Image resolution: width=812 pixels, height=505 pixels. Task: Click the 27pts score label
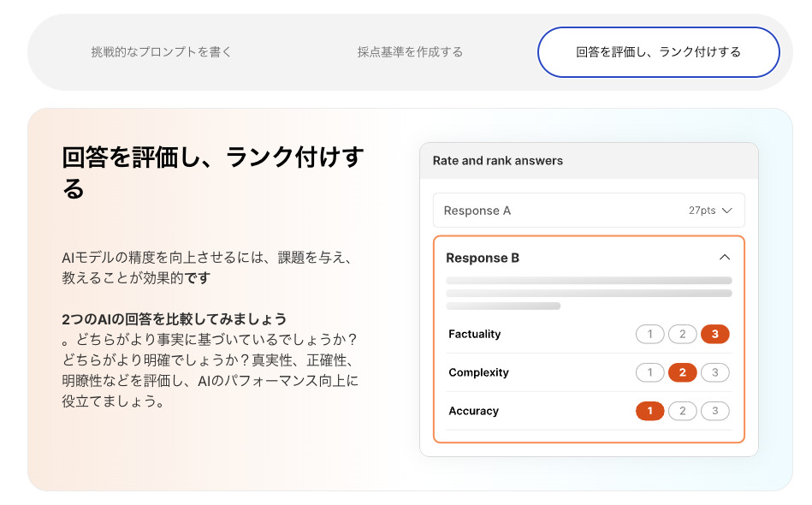click(x=702, y=211)
